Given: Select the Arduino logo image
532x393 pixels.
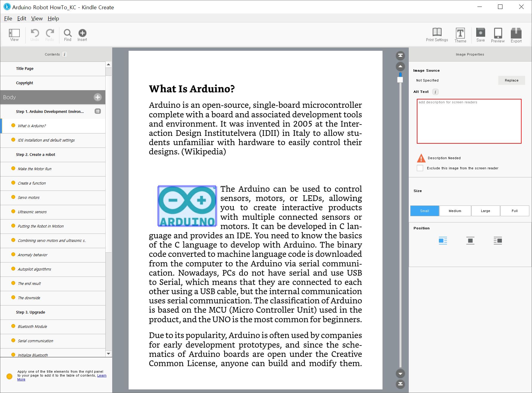Looking at the screenshot, I should tap(187, 206).
